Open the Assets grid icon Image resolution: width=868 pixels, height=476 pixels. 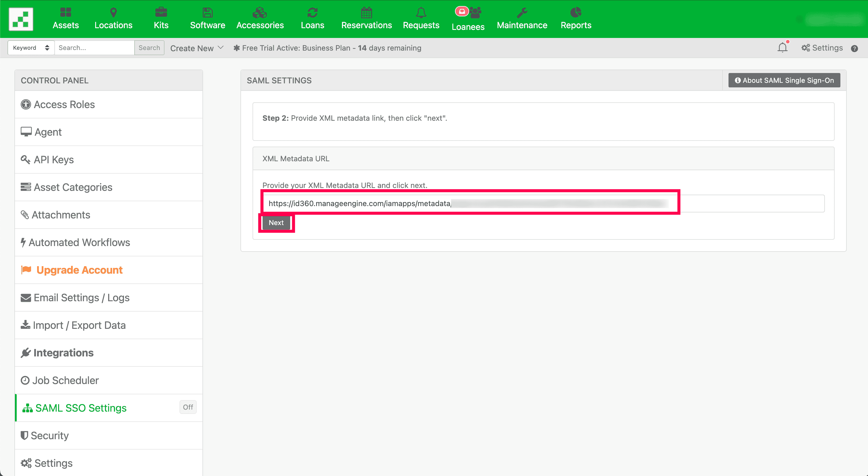click(65, 12)
